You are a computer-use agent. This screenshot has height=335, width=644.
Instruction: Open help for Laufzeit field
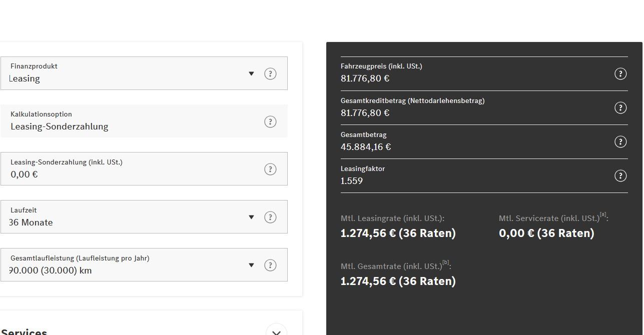tap(270, 217)
